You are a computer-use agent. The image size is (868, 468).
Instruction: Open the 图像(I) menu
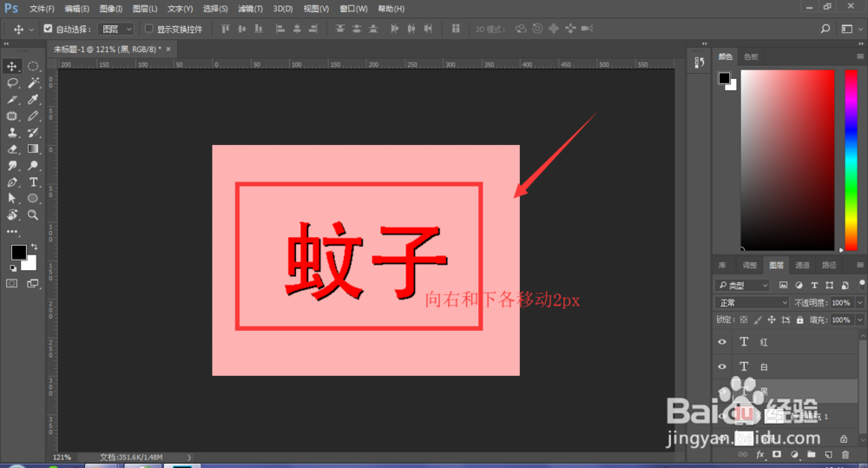click(x=111, y=9)
